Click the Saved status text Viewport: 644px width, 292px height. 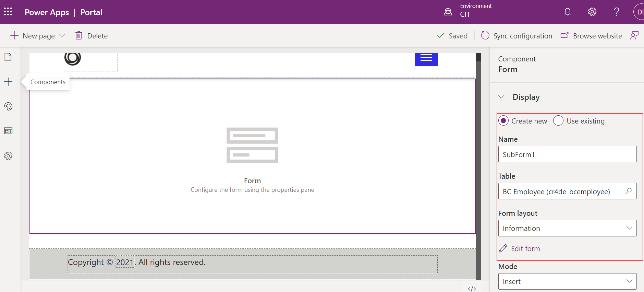pos(458,36)
